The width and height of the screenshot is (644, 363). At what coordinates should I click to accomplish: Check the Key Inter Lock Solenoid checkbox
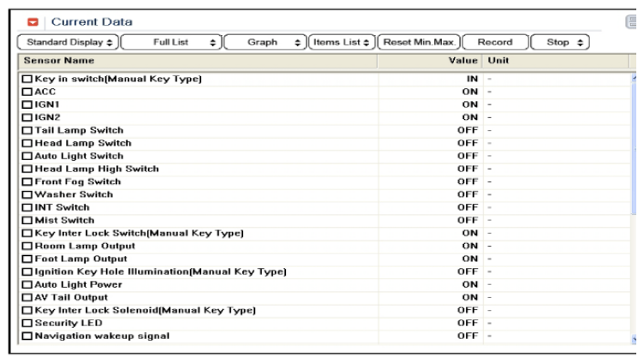(x=27, y=311)
